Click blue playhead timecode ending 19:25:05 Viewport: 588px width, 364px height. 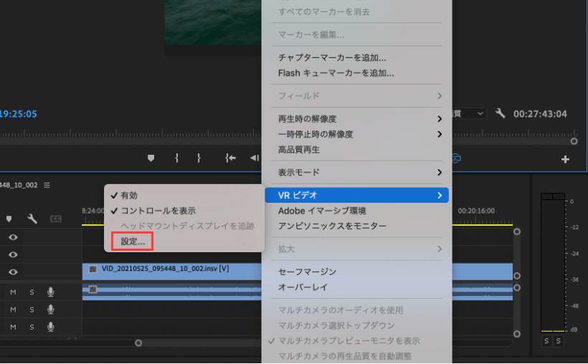click(19, 114)
